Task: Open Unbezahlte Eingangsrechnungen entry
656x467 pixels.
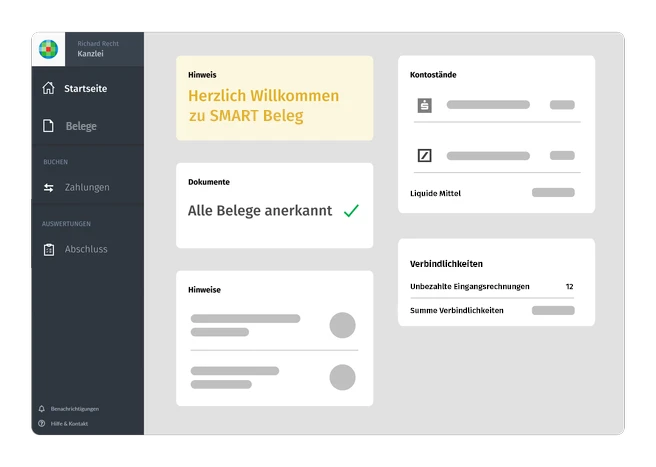Action: [470, 287]
